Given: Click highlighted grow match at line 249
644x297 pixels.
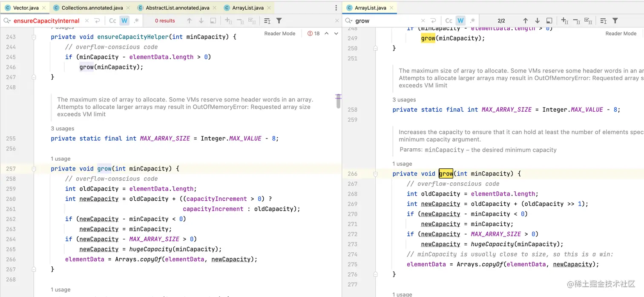Looking at the screenshot, I should pos(428,38).
